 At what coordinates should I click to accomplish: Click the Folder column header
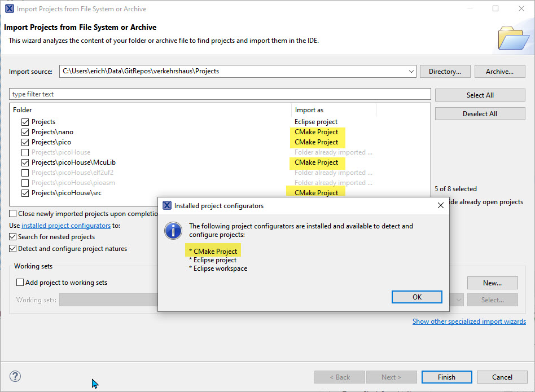(23, 110)
